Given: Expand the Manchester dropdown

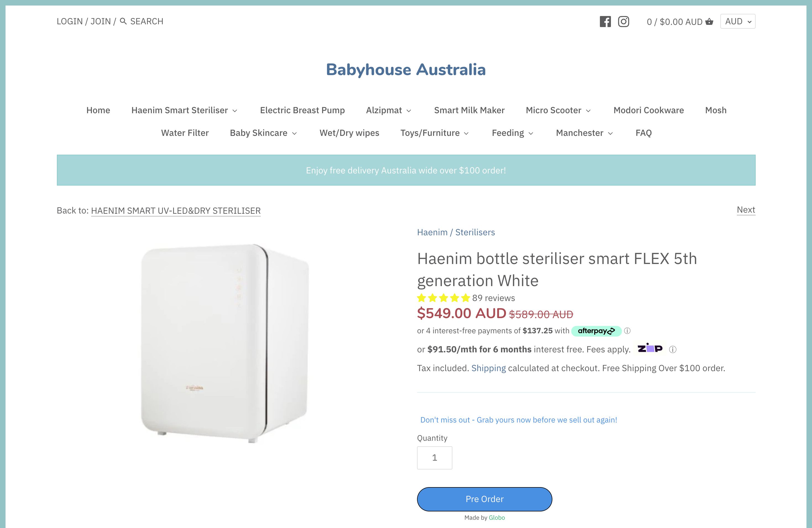Looking at the screenshot, I should (x=583, y=133).
